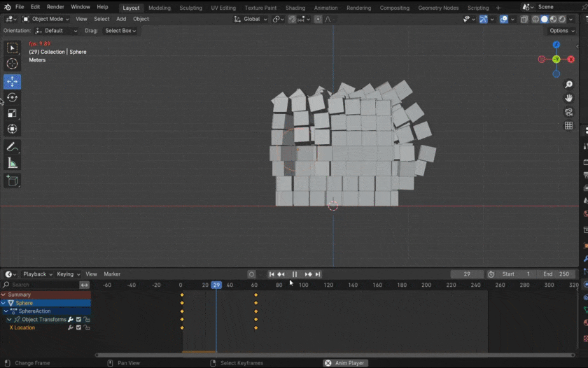Switch to rendered viewport shading
The height and width of the screenshot is (368, 588).
point(562,19)
